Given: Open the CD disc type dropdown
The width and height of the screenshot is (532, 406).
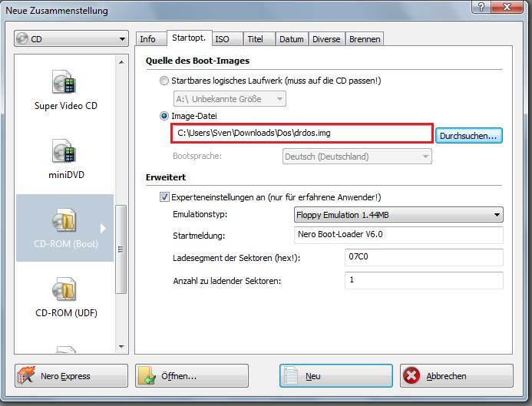Looking at the screenshot, I should point(71,38).
